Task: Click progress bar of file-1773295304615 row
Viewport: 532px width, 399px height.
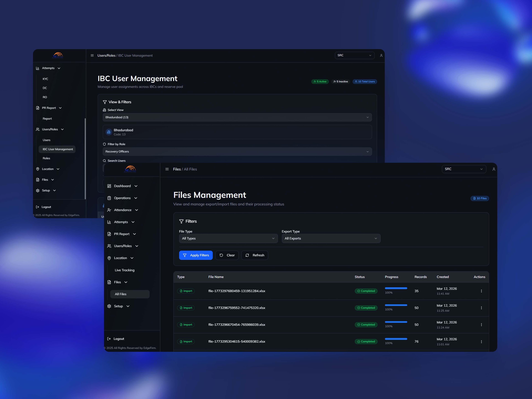Action: (x=396, y=339)
